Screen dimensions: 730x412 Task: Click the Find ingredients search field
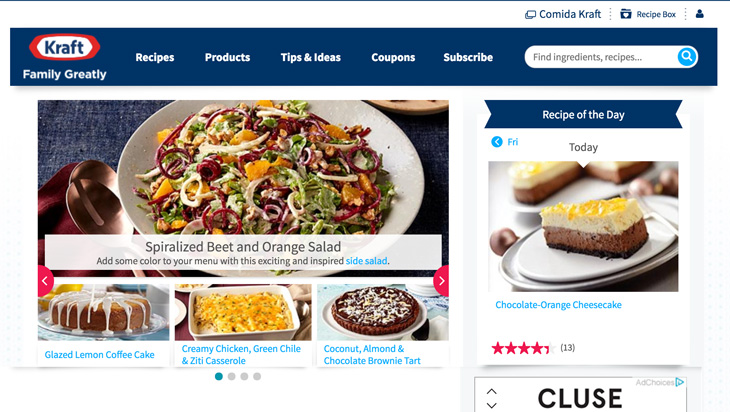coord(601,57)
